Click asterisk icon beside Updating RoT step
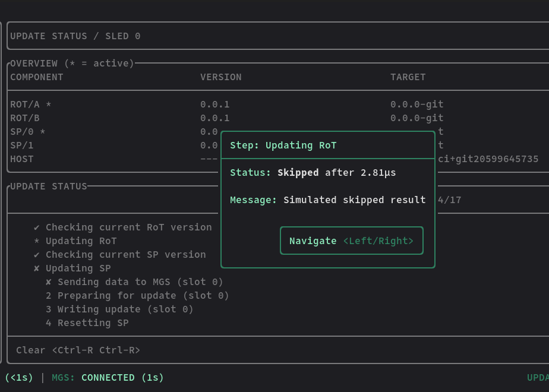Screen dimensions: 549x392 pos(36,241)
